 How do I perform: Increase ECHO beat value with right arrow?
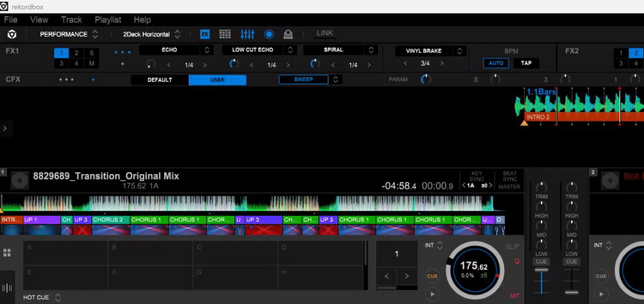click(x=205, y=65)
